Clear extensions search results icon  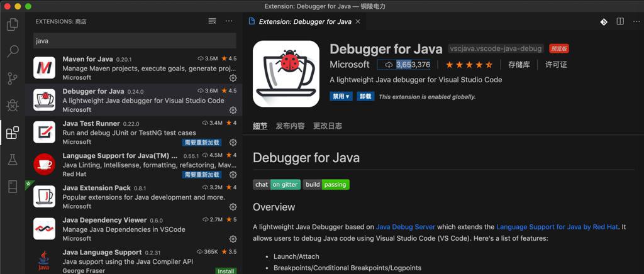(213, 21)
